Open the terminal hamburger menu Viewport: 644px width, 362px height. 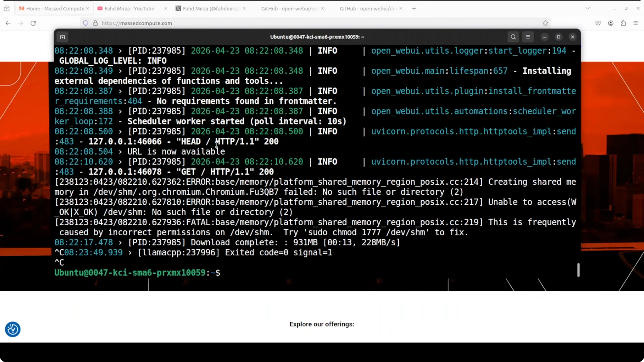point(528,37)
